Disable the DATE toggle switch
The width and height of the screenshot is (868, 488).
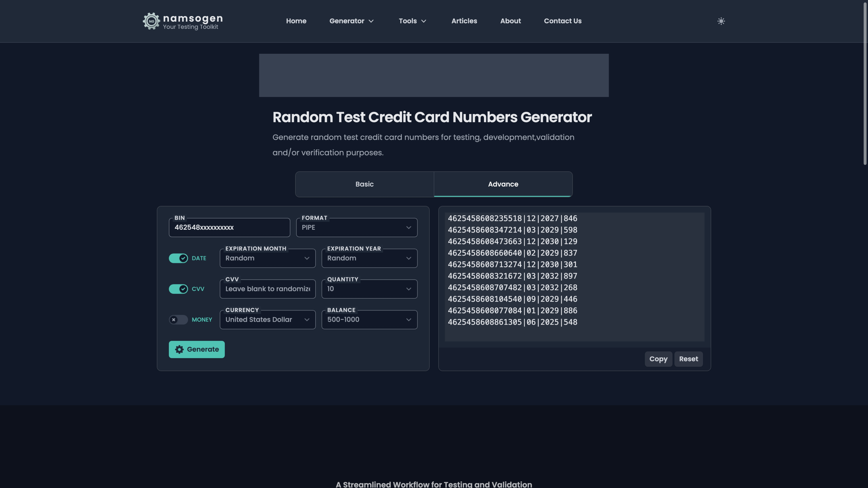[178, 258]
